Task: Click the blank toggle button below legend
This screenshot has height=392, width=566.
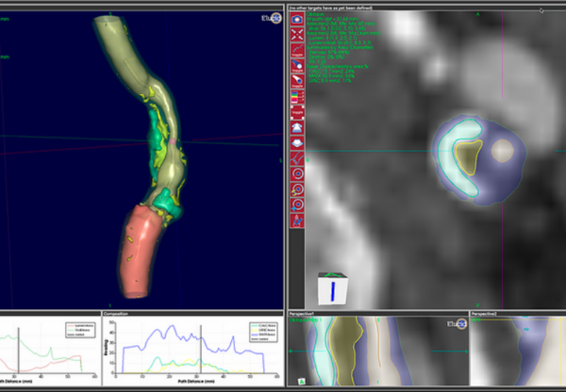Action: point(297,112)
